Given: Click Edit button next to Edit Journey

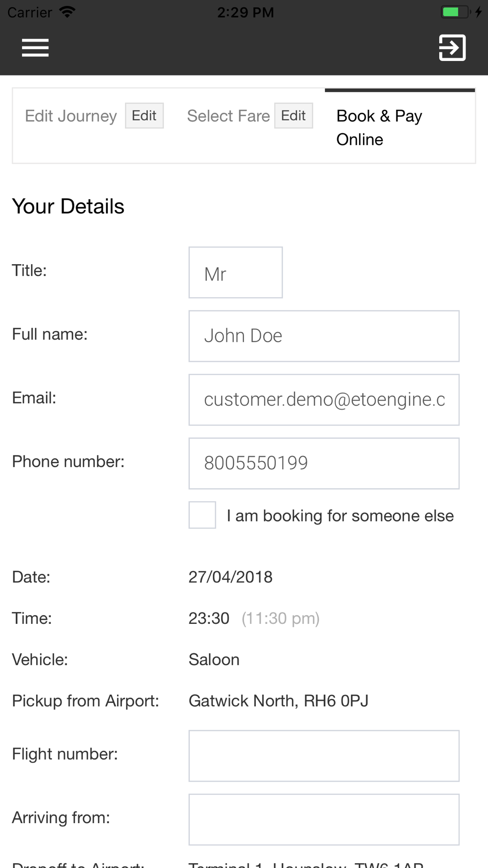Looking at the screenshot, I should [x=144, y=116].
